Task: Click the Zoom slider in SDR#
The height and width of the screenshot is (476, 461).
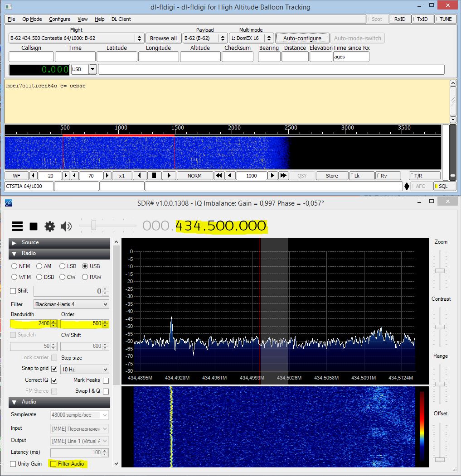Action: point(440,270)
